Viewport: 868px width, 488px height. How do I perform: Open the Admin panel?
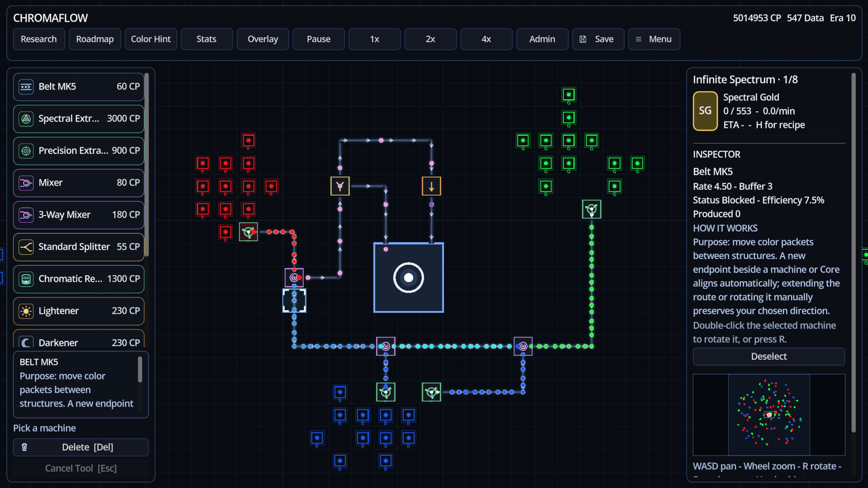pos(542,39)
